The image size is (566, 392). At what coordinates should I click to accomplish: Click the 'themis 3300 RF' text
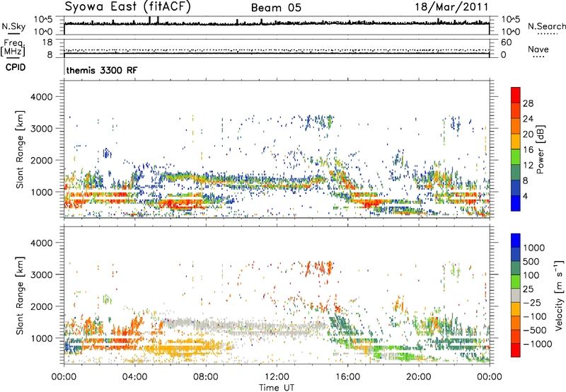point(102,70)
